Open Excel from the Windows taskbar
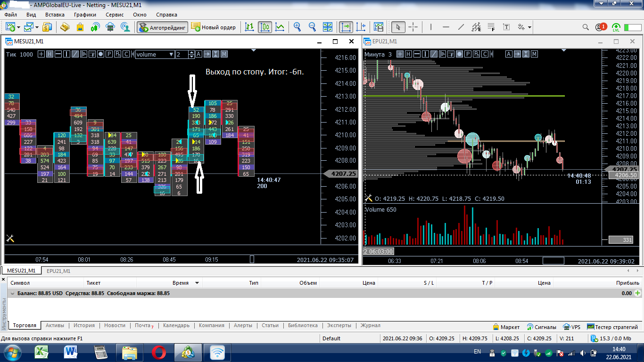Viewport: 644px width, 362px height. pyautogui.click(x=42, y=352)
